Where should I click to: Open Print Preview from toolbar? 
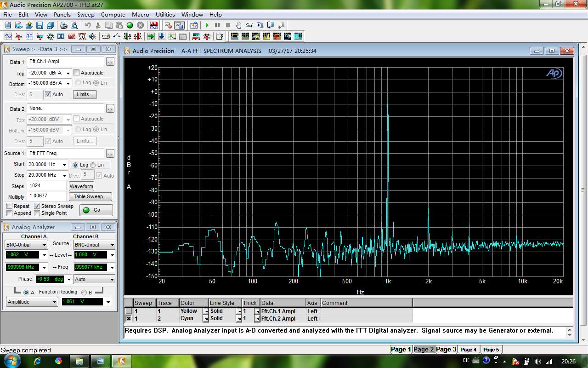point(74,25)
